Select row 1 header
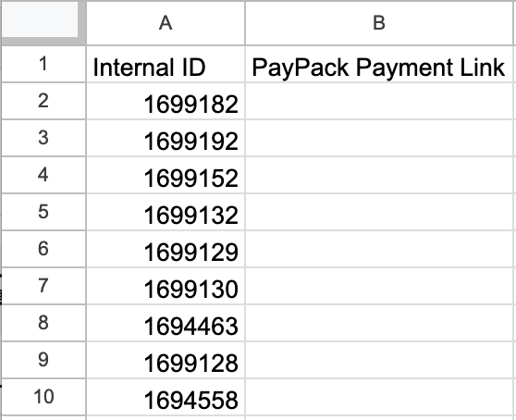The height and width of the screenshot is (420, 516). click(x=43, y=64)
